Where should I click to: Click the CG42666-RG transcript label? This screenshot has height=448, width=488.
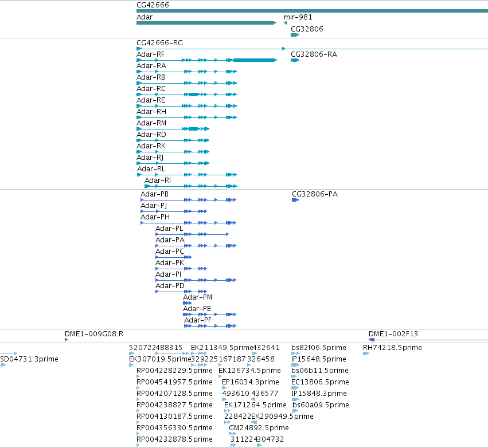pos(159,43)
